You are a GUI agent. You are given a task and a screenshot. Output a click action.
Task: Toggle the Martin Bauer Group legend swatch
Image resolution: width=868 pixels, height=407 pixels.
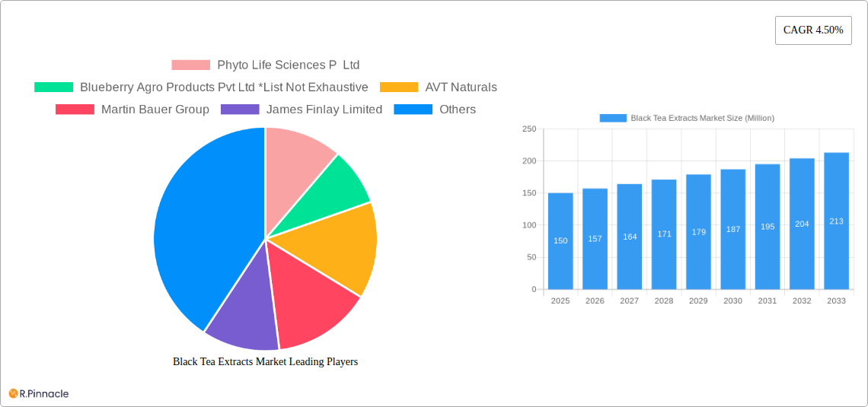tap(75, 110)
